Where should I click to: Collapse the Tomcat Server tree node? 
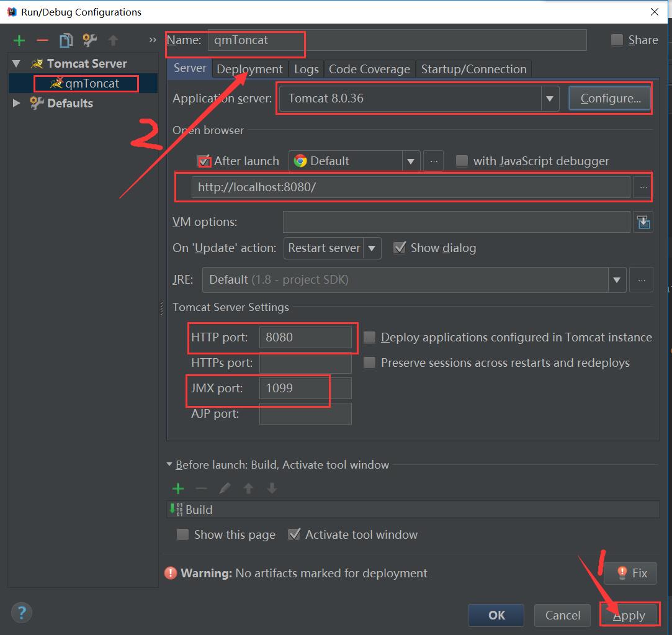click(x=16, y=64)
